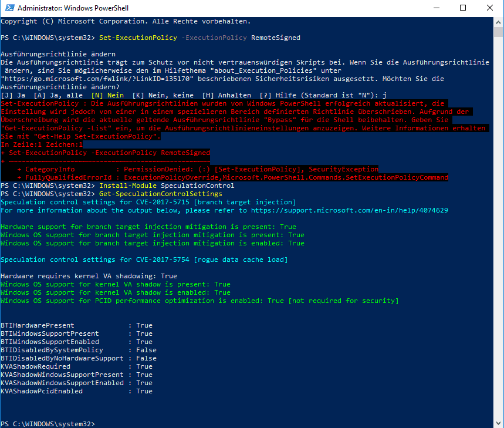Click 'Hardware support for branch target injection' line

click(148, 227)
